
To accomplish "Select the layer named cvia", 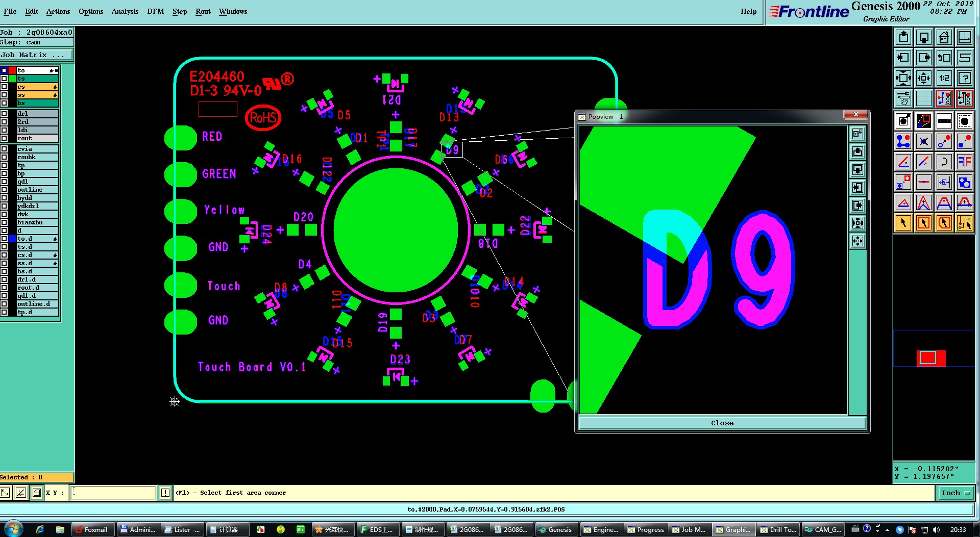I will (x=37, y=149).
